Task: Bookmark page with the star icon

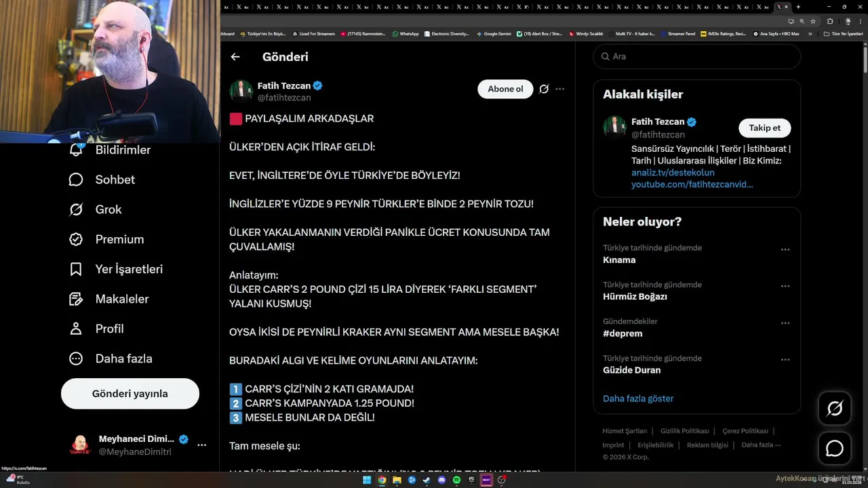Action: [x=813, y=21]
